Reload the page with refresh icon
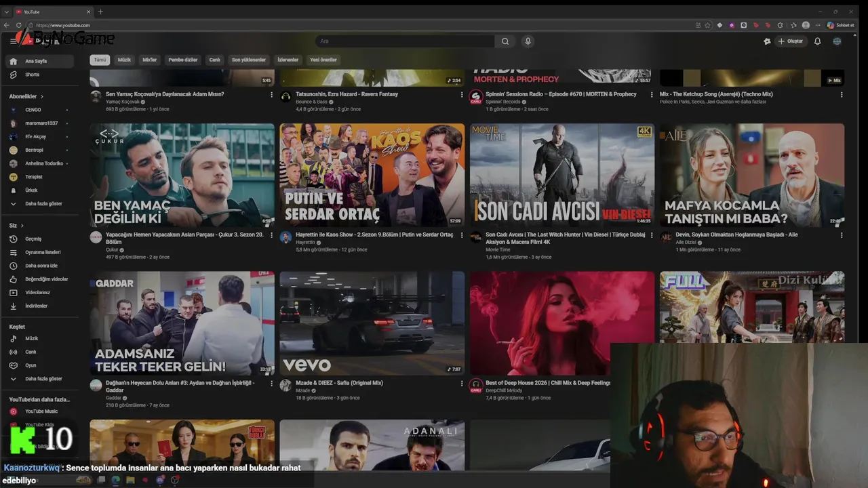 (x=18, y=25)
